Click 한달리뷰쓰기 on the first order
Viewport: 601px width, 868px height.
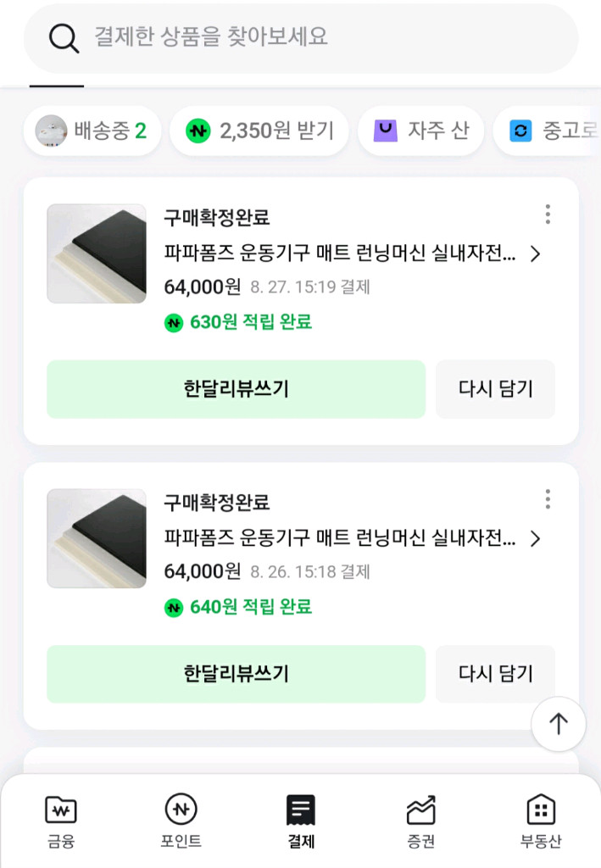(x=235, y=389)
